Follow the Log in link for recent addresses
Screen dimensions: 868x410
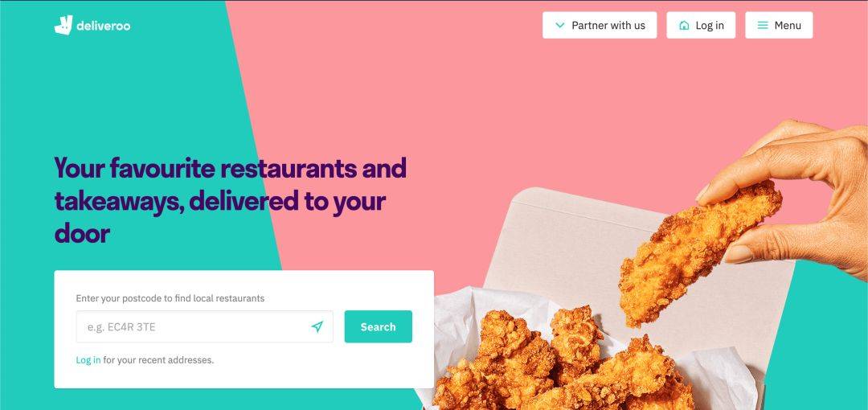(88, 360)
